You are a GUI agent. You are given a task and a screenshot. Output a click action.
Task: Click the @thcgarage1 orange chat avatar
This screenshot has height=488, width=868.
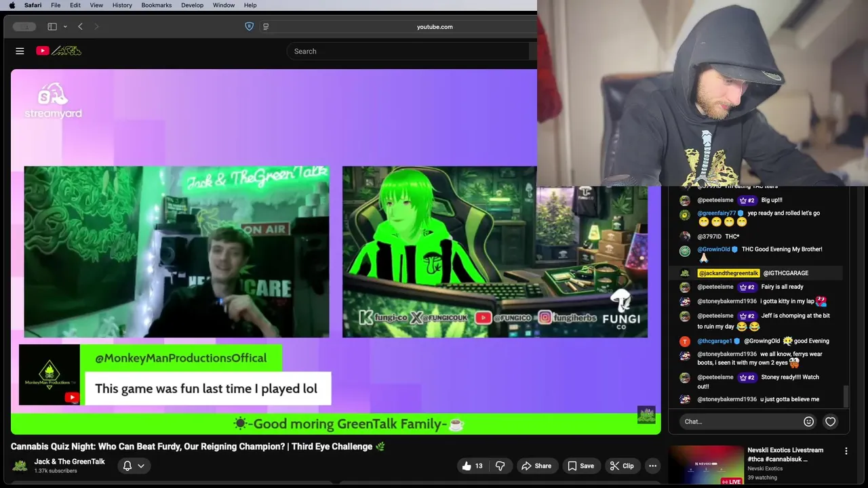[685, 341]
